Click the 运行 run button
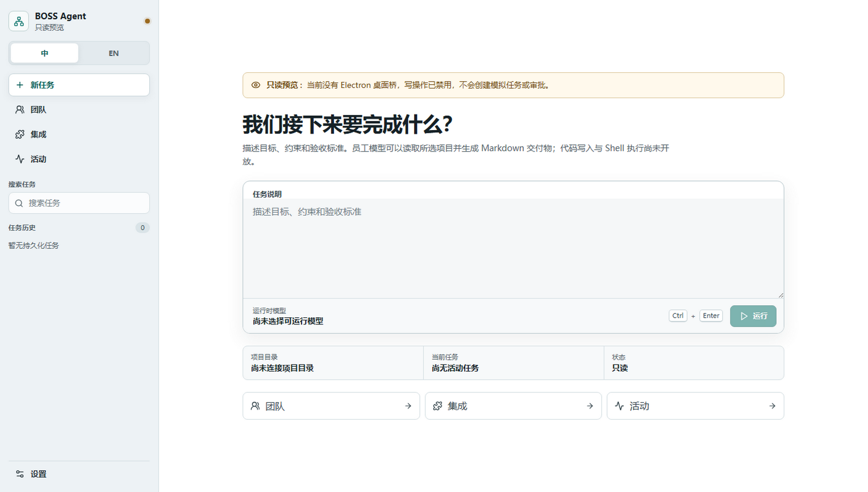Screen dimensions: 868x492 753,316
